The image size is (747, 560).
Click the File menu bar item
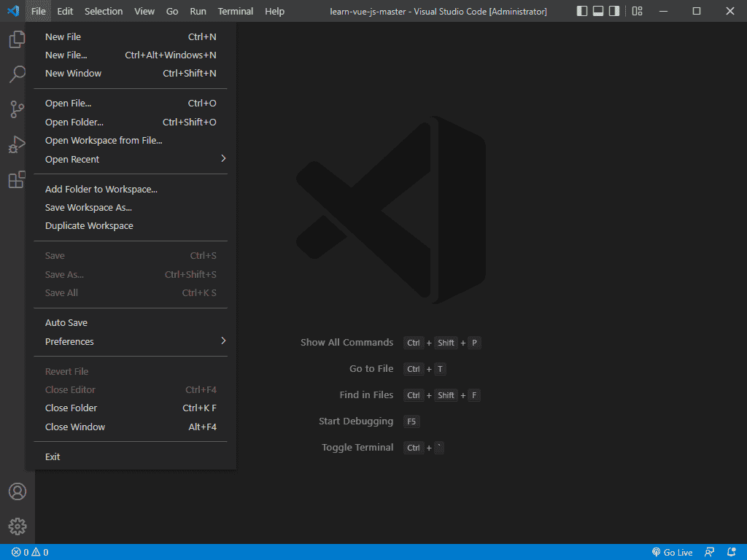pos(38,11)
